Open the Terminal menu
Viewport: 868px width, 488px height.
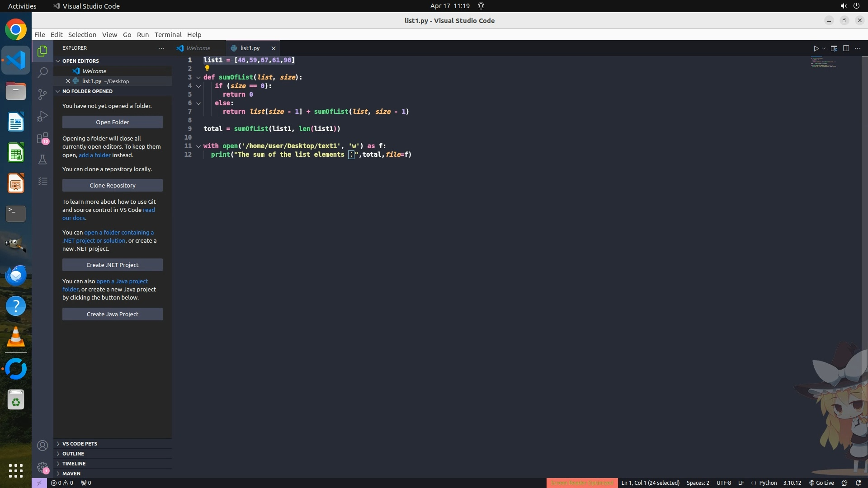[168, 35]
